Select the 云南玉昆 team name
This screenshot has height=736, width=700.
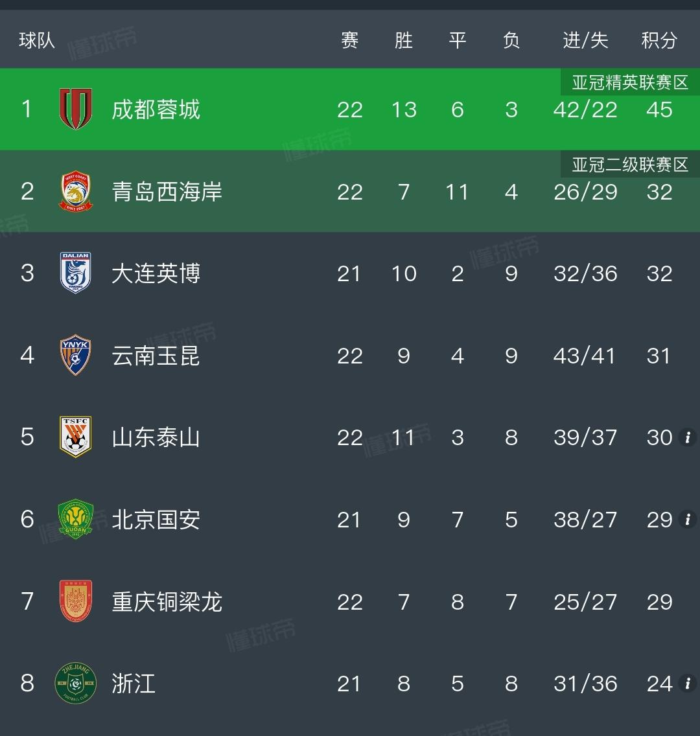pos(156,355)
